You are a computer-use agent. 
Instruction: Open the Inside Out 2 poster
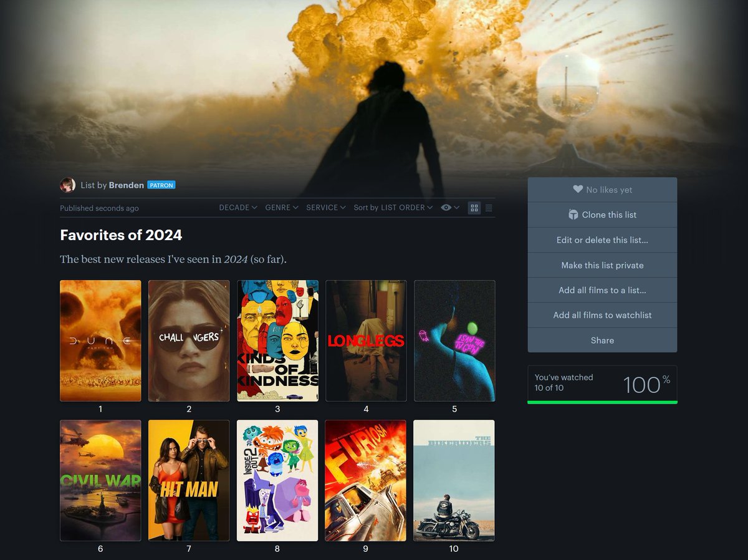pyautogui.click(x=277, y=480)
